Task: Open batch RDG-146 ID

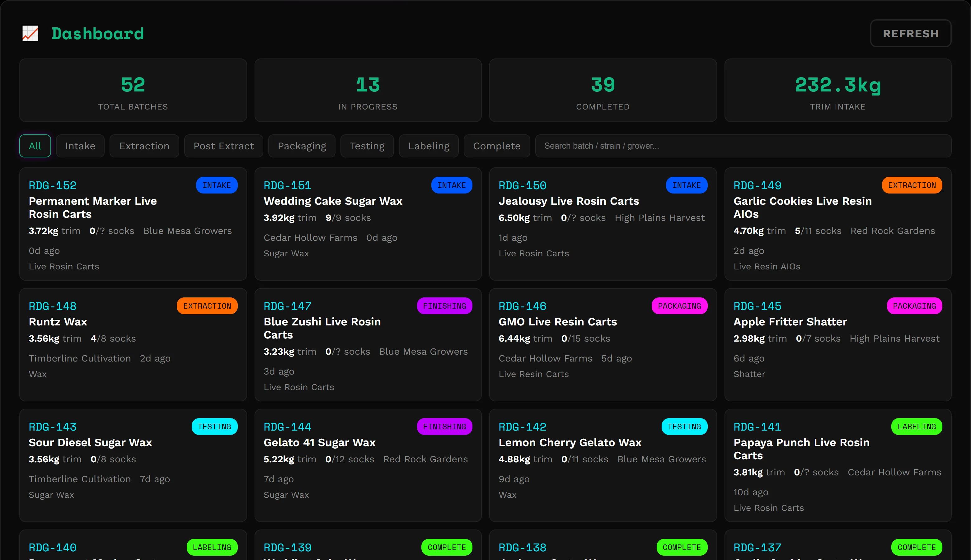Action: click(x=523, y=306)
